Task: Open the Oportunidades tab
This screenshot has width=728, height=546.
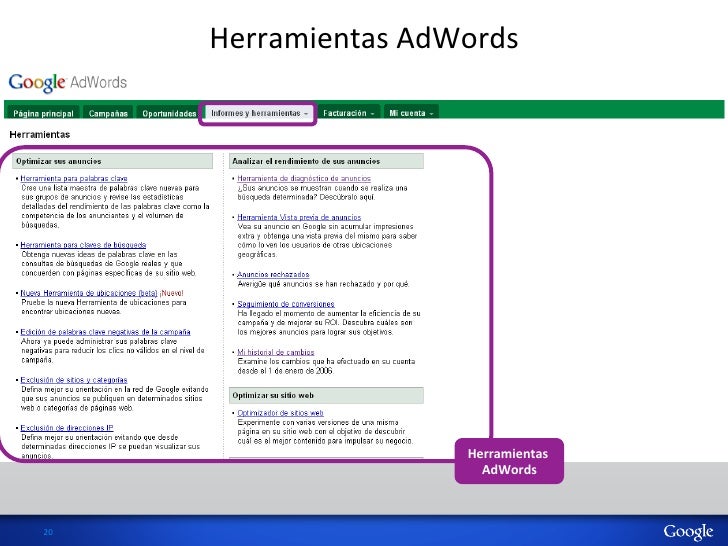Action: [169, 113]
